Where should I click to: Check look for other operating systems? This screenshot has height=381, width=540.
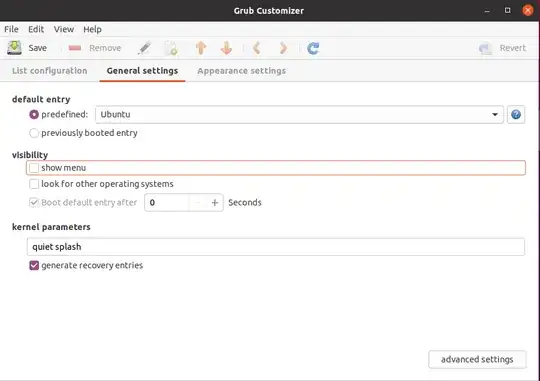click(34, 184)
